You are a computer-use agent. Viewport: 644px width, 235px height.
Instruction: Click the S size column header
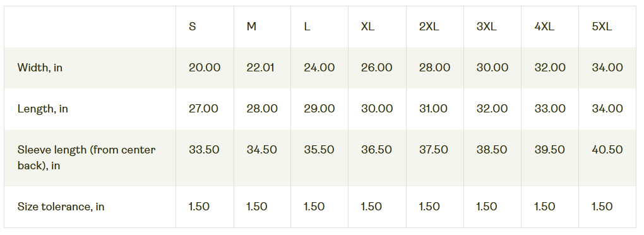[x=192, y=27]
